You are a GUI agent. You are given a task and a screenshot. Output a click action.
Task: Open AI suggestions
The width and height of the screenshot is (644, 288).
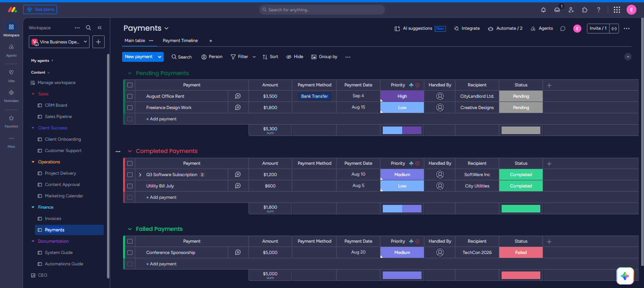click(420, 28)
